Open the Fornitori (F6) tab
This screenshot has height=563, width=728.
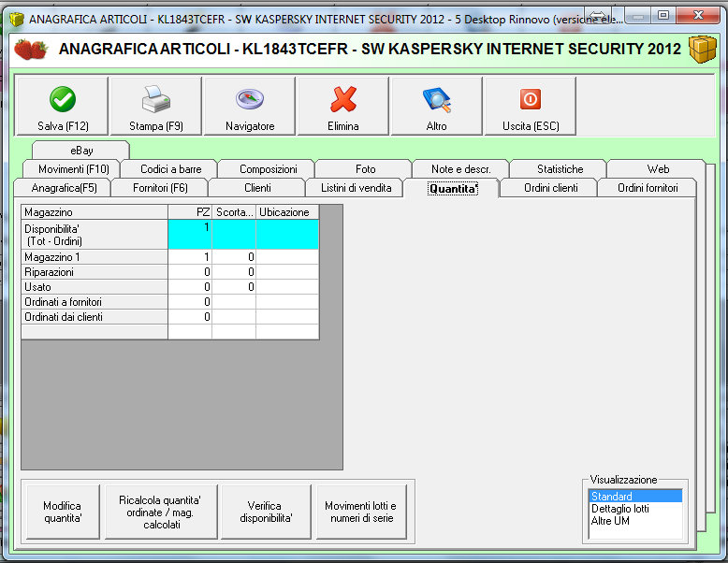click(160, 188)
